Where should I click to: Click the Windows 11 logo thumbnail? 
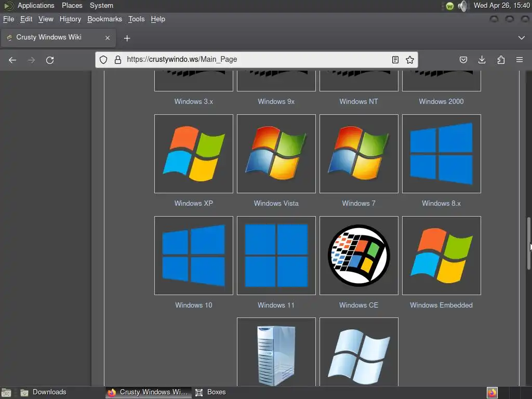[276, 256]
